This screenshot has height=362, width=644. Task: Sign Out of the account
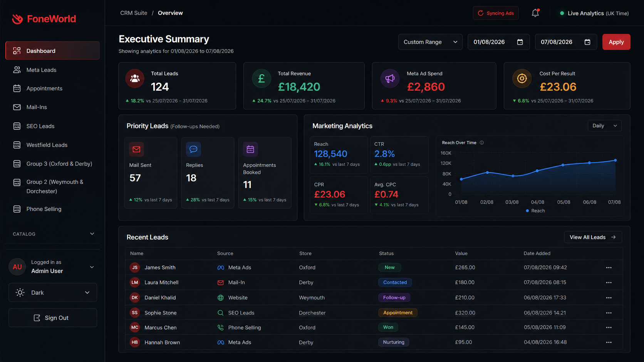(x=53, y=318)
